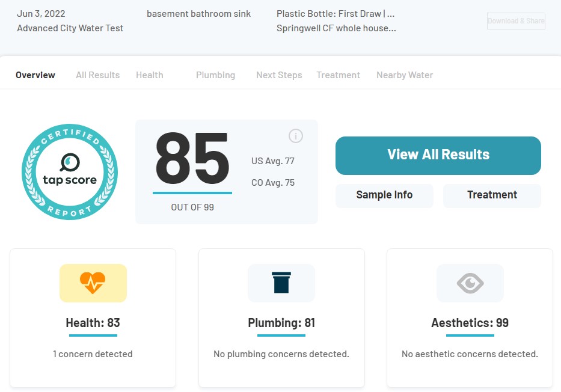Click the Plumbing: 81 heading
Viewport: 561px width, 392px height.
coord(281,323)
